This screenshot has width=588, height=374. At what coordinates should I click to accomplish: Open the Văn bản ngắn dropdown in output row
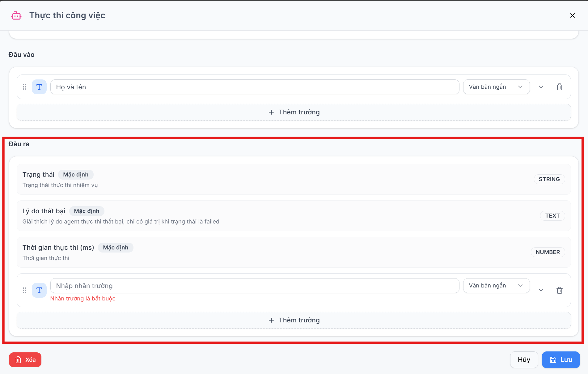496,286
